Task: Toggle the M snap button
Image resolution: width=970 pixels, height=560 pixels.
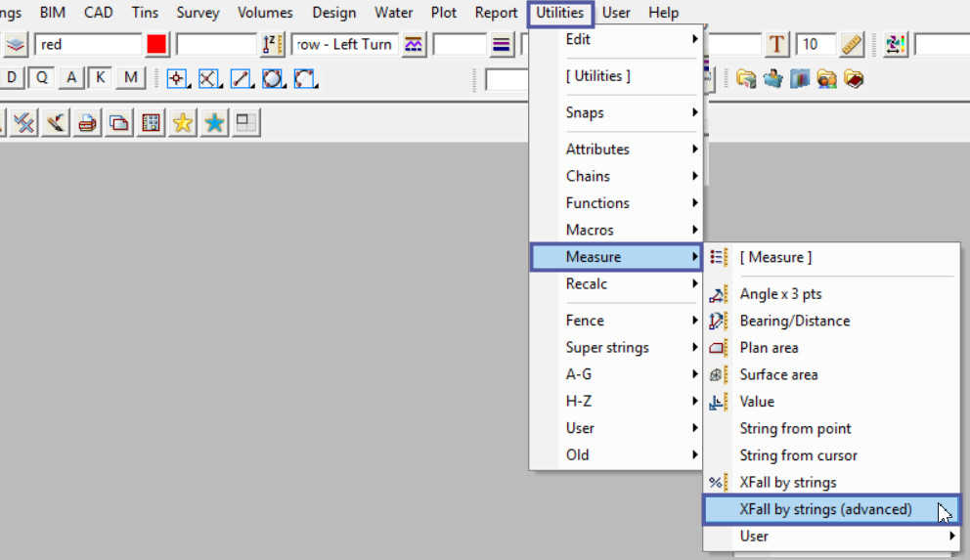Action: pos(130,78)
